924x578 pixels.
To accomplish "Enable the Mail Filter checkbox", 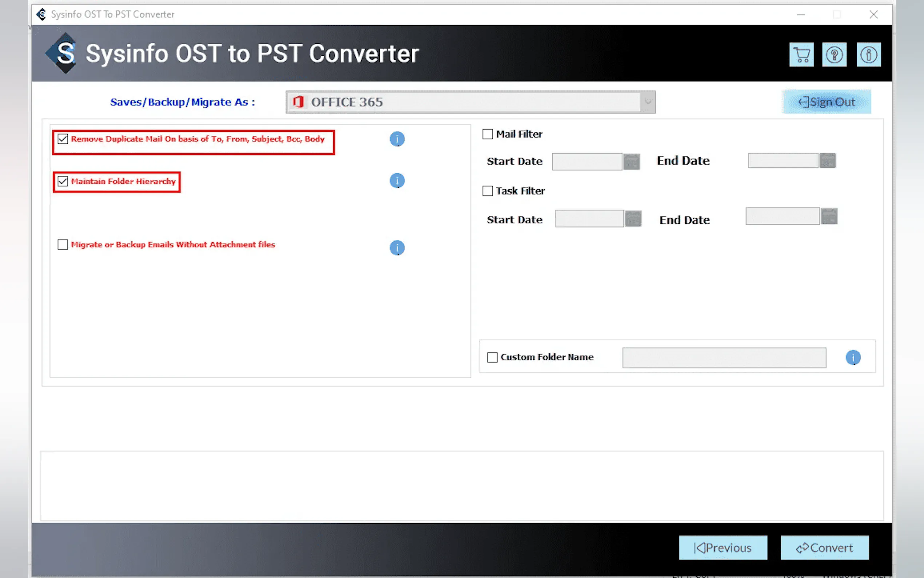I will pos(487,134).
